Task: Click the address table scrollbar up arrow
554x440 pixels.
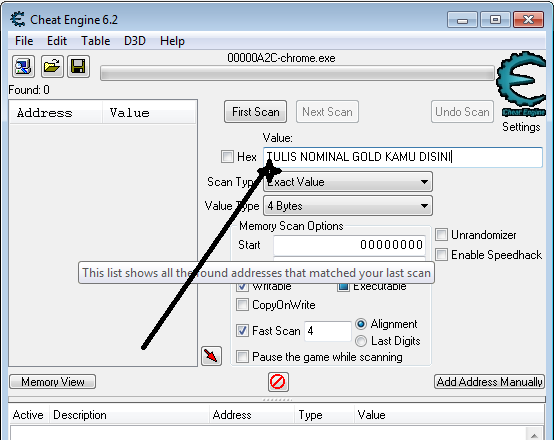Action: 534,434
